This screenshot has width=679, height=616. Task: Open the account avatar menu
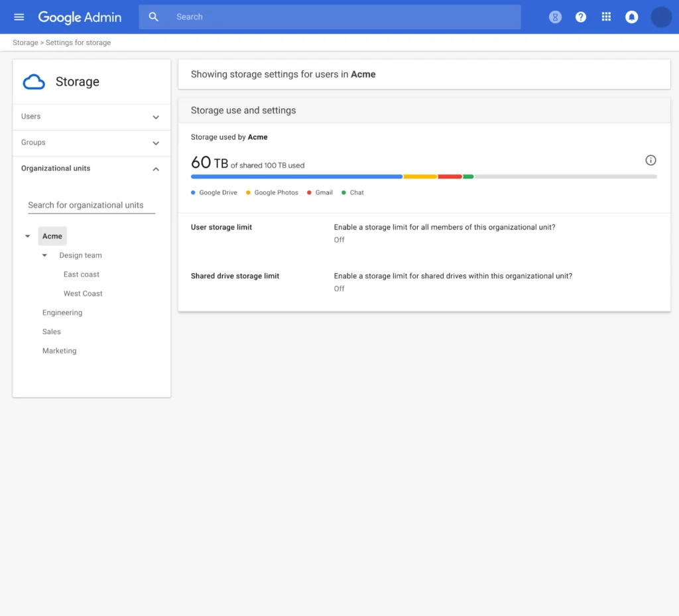pos(661,17)
